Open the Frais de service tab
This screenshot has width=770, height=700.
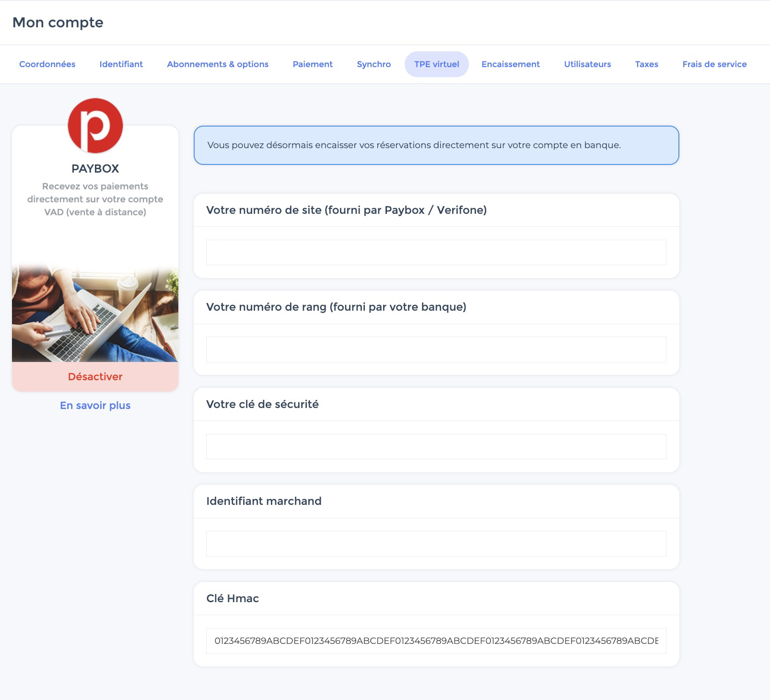click(x=714, y=64)
